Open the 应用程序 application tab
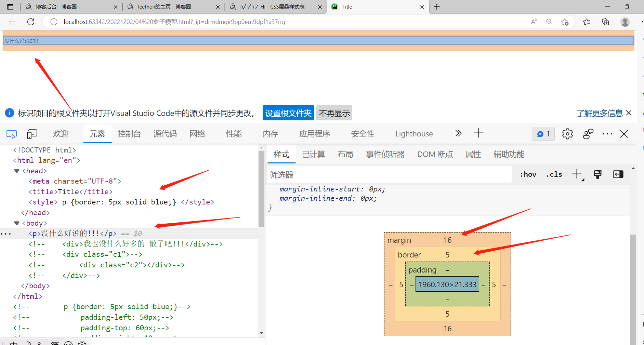This screenshot has width=644, height=345. 315,134
